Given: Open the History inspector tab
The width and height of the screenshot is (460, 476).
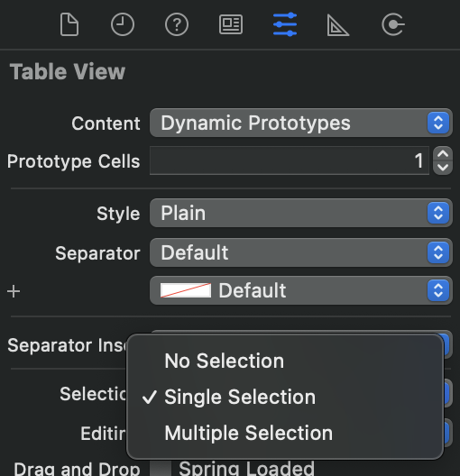Looking at the screenshot, I should tap(123, 24).
